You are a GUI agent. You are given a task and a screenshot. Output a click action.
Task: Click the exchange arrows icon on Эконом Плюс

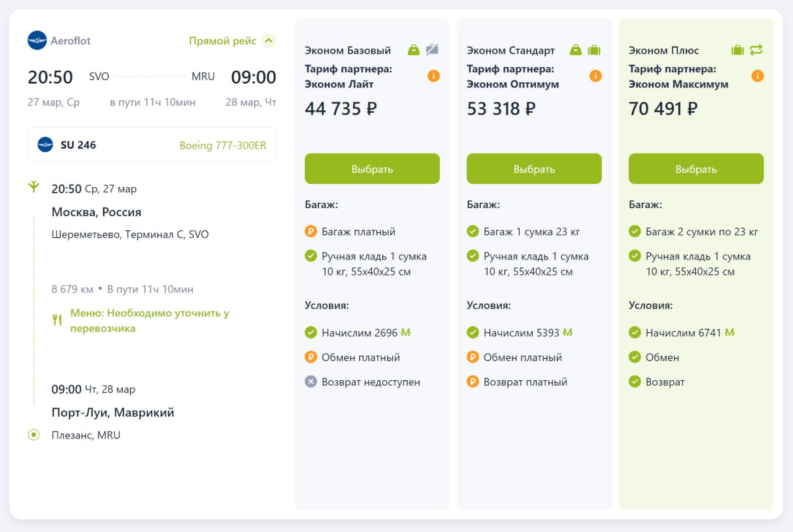point(756,50)
